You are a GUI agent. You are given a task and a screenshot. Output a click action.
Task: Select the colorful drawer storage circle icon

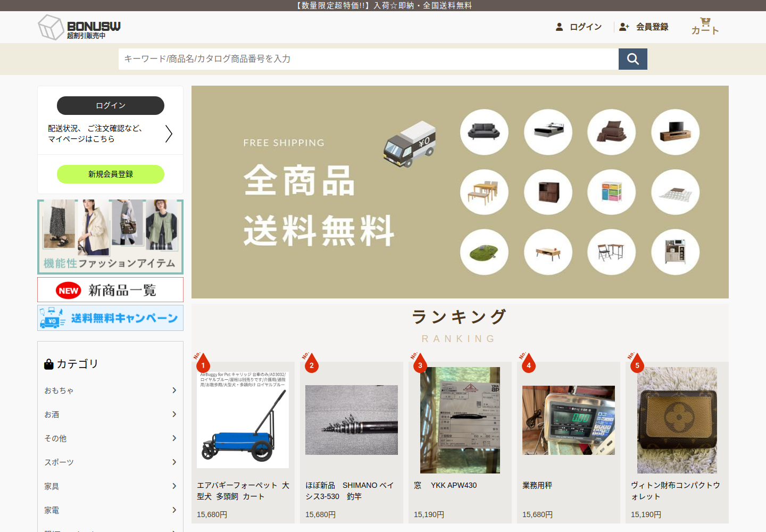point(612,192)
